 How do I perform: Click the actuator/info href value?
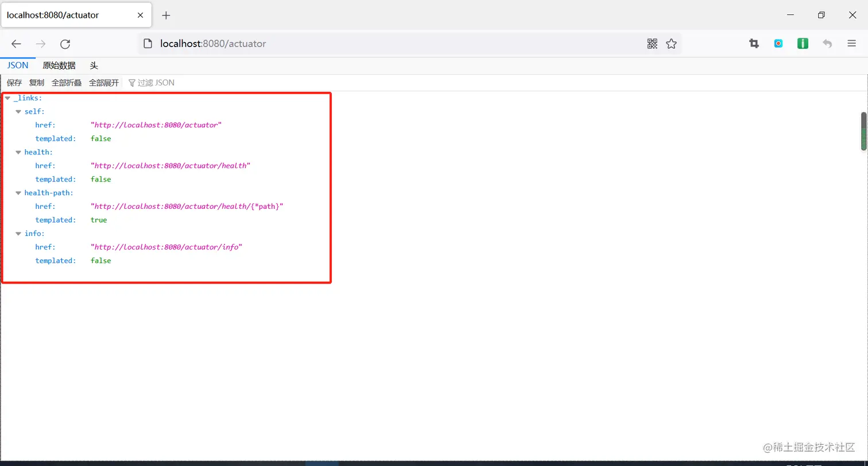166,247
